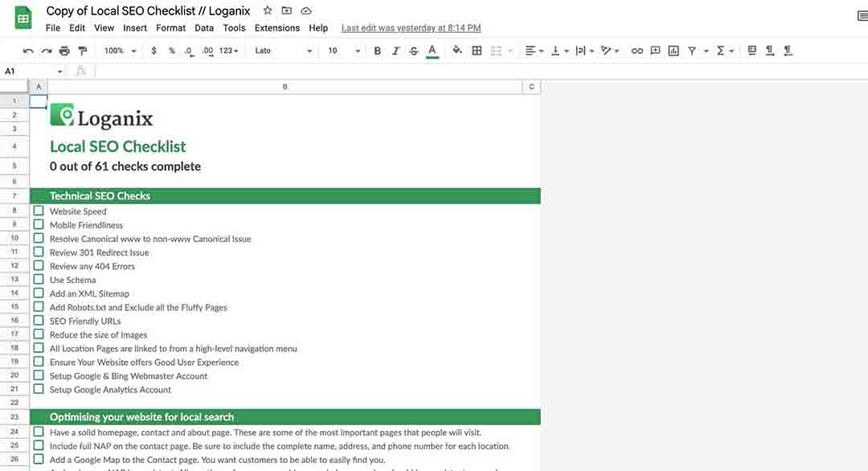
Task: Click the insert comment icon
Action: tap(656, 51)
